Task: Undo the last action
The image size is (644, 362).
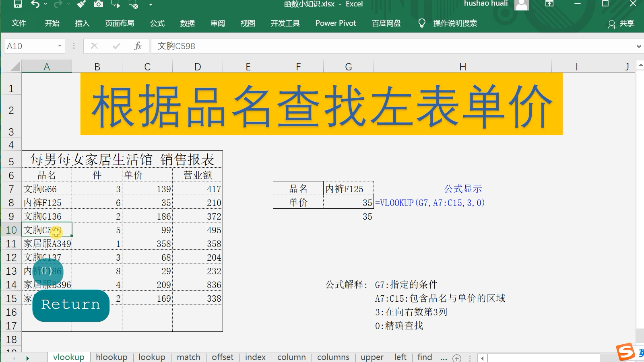Action: click(35, 4)
